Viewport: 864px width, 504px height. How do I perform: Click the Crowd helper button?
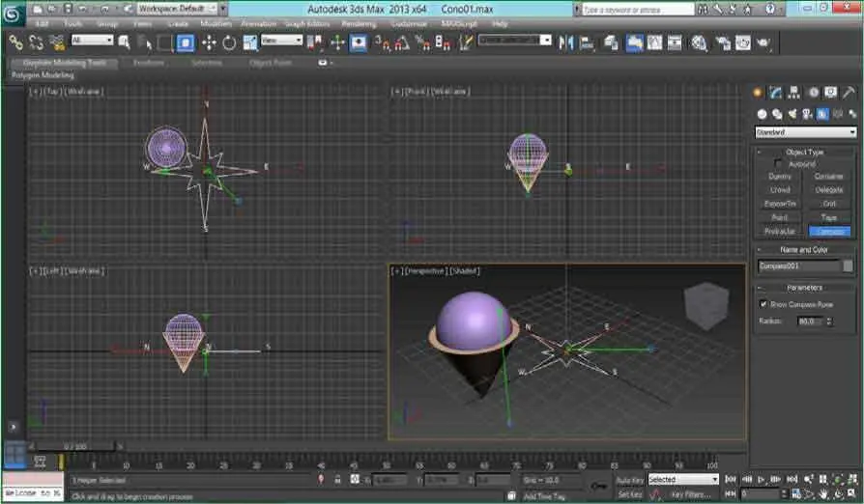tap(780, 190)
